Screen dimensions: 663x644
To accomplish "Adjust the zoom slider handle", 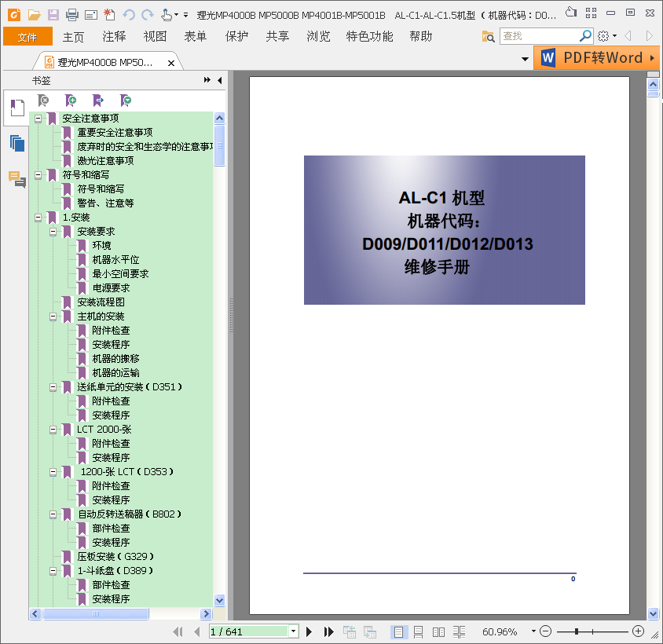I will point(577,631).
